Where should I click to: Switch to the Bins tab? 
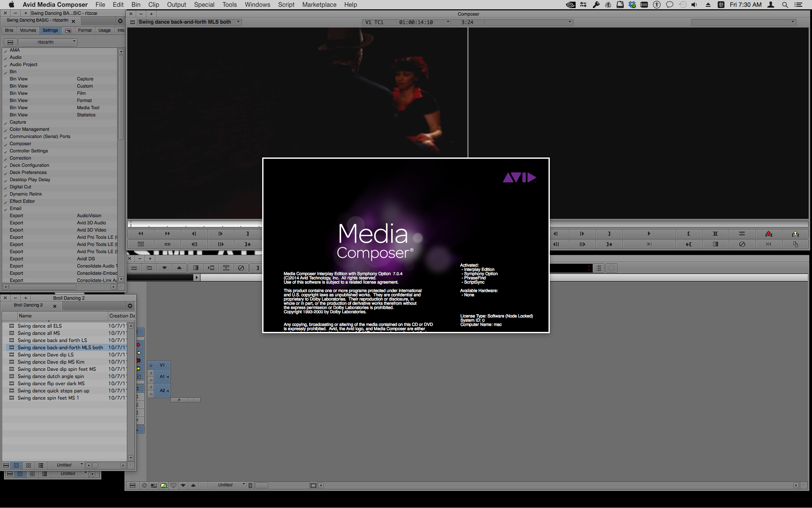coord(9,30)
